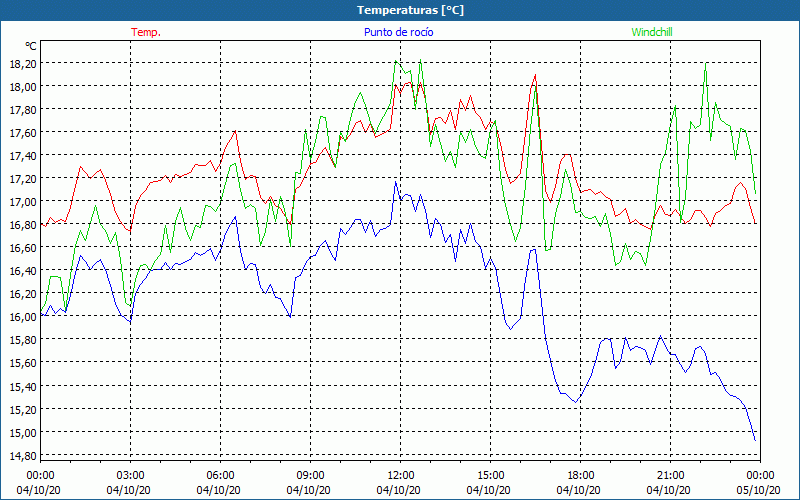
Task: Click the dew point minimum at chart end
Action: (755, 440)
